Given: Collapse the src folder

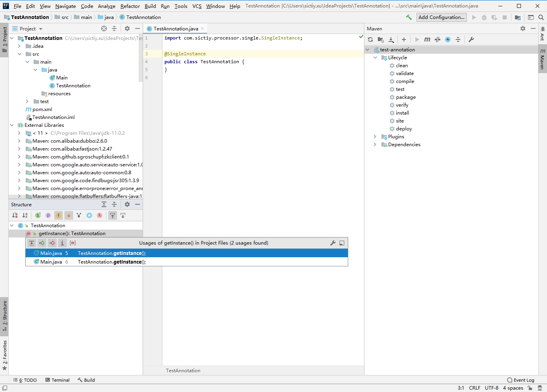Looking at the screenshot, I should 19,54.
